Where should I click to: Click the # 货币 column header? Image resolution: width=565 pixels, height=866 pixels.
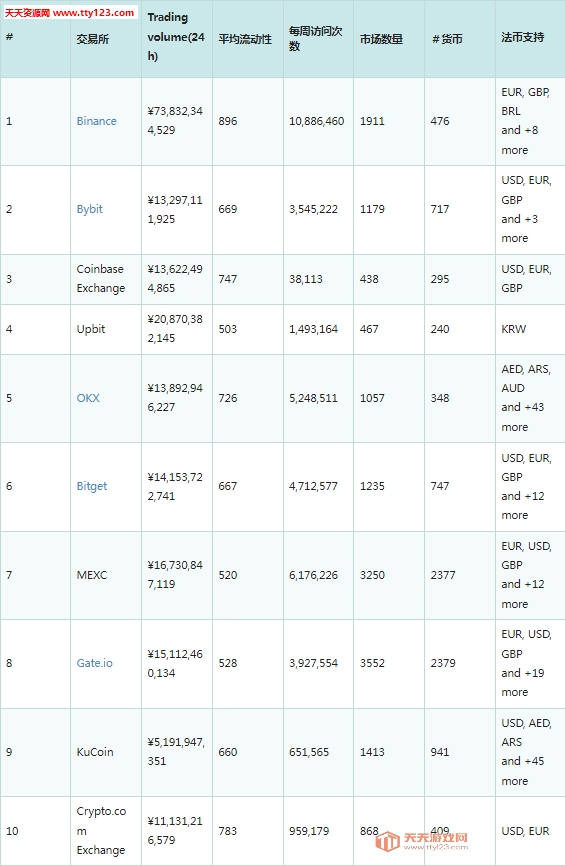tap(447, 39)
